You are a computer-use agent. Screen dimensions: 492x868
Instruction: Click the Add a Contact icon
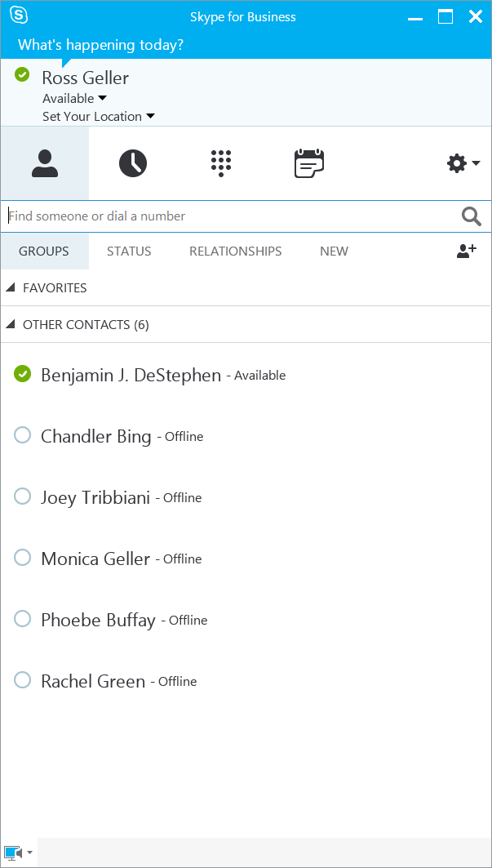[467, 251]
